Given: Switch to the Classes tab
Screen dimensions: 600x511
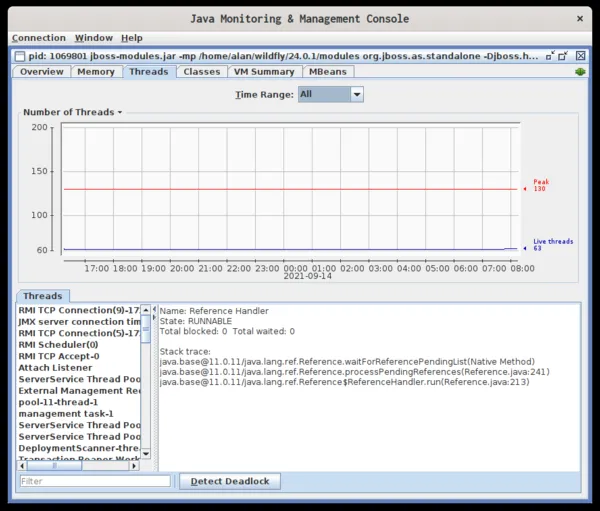Looking at the screenshot, I should tap(202, 72).
